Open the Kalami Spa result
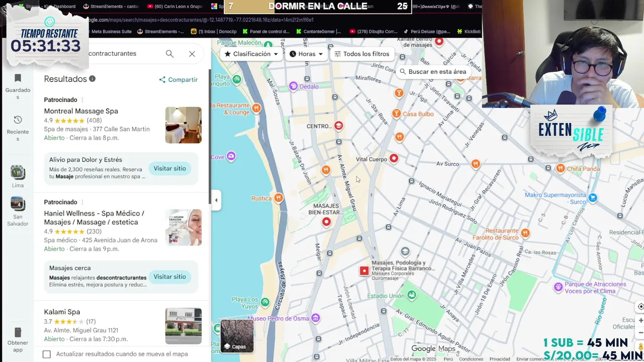 click(x=62, y=312)
